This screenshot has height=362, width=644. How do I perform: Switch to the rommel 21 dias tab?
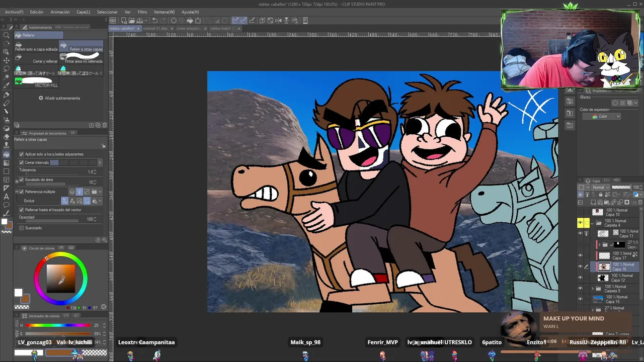[155, 29]
